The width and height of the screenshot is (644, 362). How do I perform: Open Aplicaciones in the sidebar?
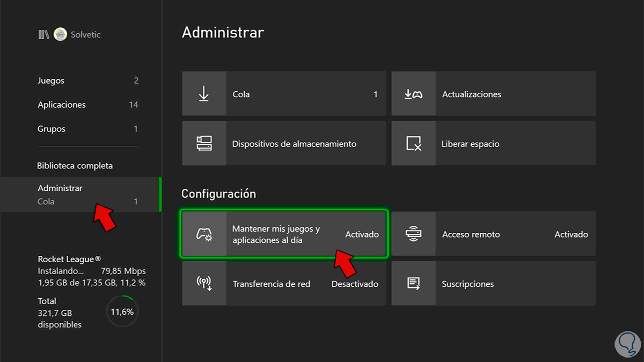pyautogui.click(x=62, y=105)
